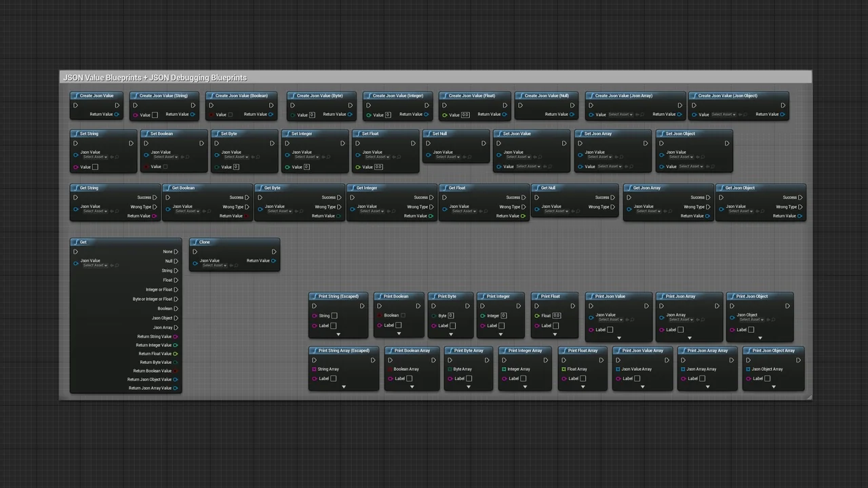Click the Return Float Value pin on Get node
This screenshot has height=488, width=868.
(176, 354)
